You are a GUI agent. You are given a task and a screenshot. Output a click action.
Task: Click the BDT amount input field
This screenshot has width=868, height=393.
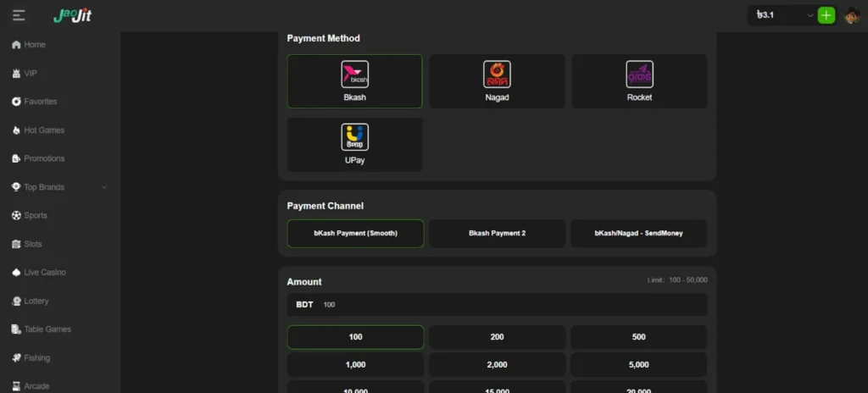pyautogui.click(x=497, y=305)
